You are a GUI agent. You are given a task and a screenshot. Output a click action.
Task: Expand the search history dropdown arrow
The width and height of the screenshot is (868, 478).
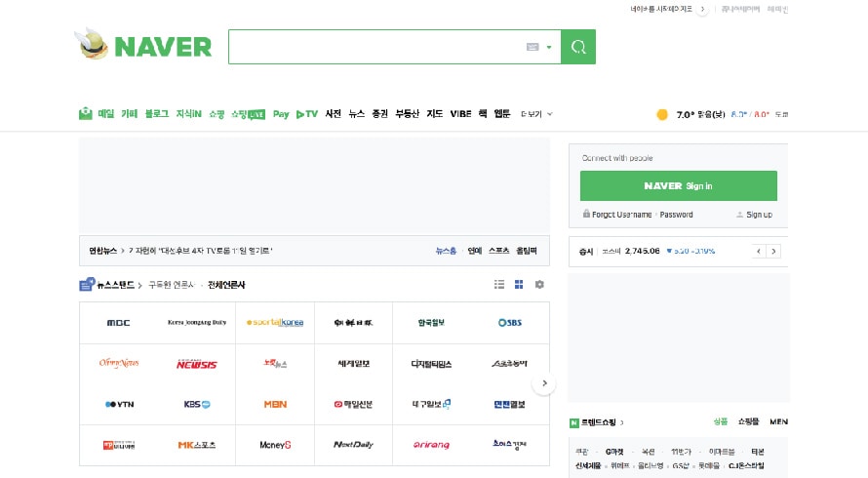coord(549,47)
